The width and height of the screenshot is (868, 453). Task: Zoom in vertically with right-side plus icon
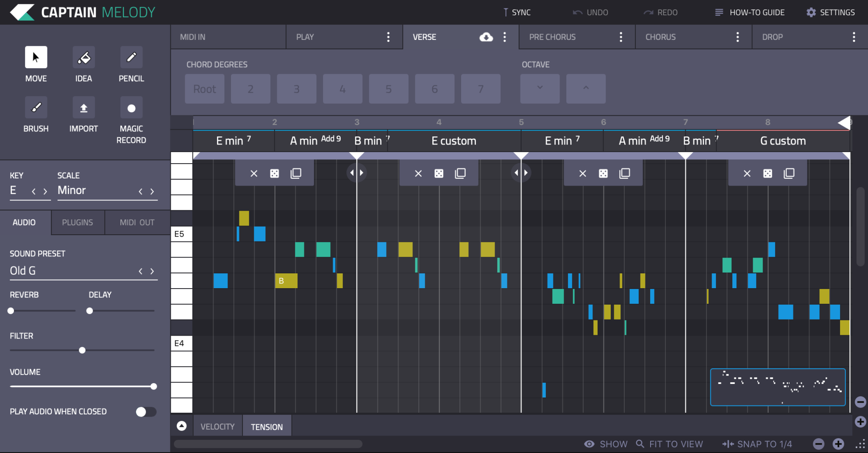click(860, 422)
